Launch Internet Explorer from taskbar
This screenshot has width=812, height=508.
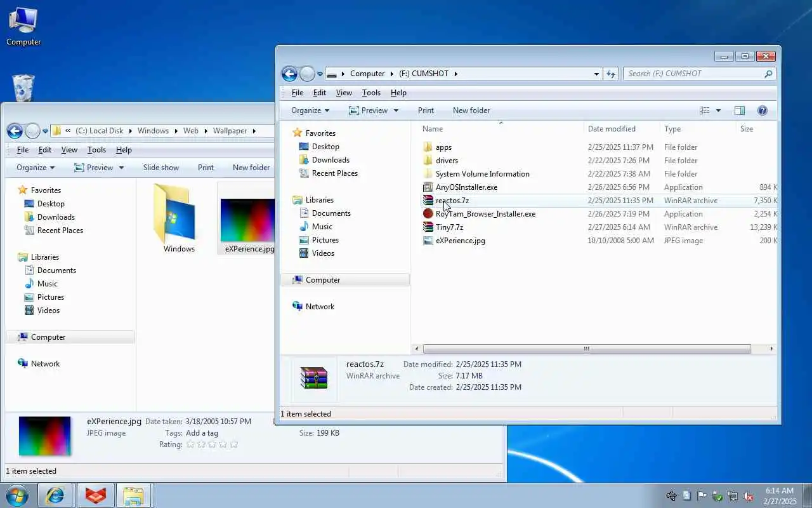click(55, 495)
